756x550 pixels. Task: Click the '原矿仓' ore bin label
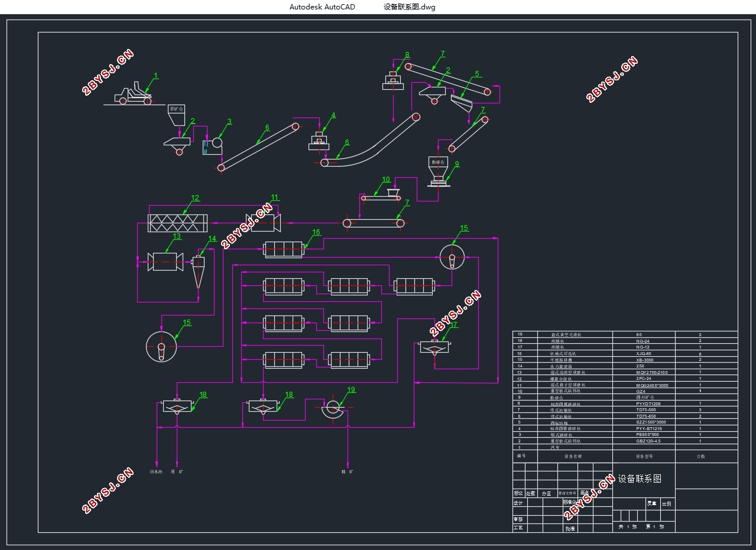coord(176,109)
